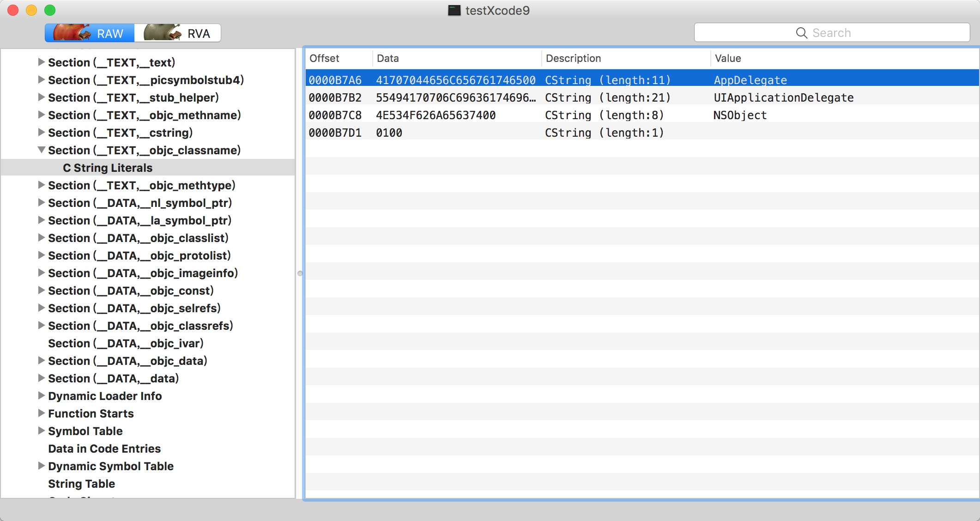Viewport: 980px width, 521px height.
Task: Expand Section (__DATA,__nl_symbol_ptr) triangle
Action: coord(41,202)
